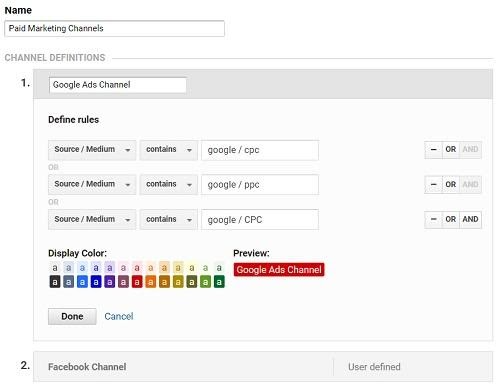Viewport: 500px width, 389px height.
Task: Click the User defined label
Action: (374, 367)
